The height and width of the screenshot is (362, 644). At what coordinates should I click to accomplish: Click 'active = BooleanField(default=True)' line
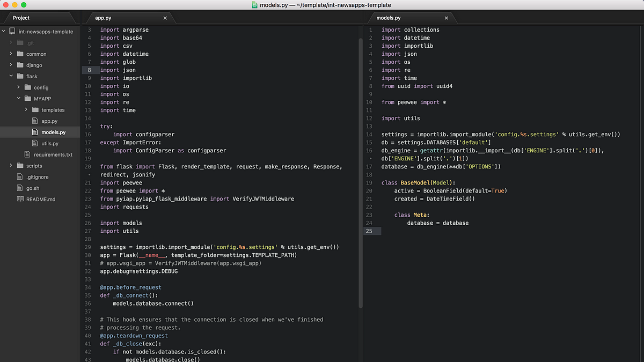(x=451, y=191)
